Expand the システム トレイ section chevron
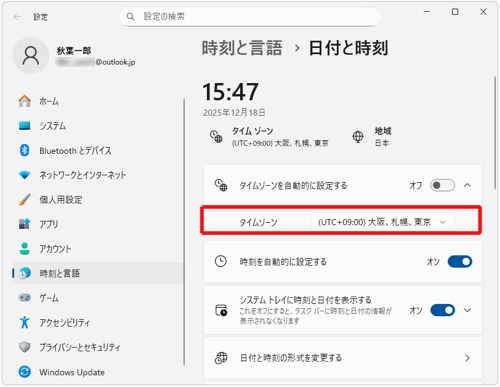This screenshot has height=387, width=500. (x=468, y=310)
